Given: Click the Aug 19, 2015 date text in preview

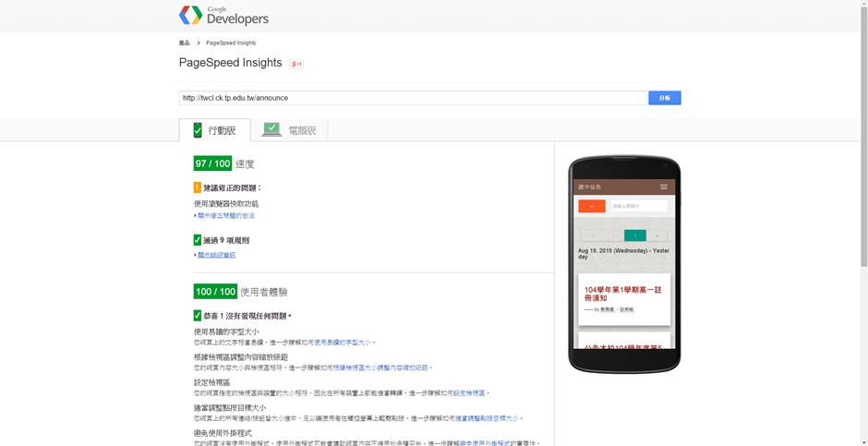Looking at the screenshot, I should (x=624, y=253).
